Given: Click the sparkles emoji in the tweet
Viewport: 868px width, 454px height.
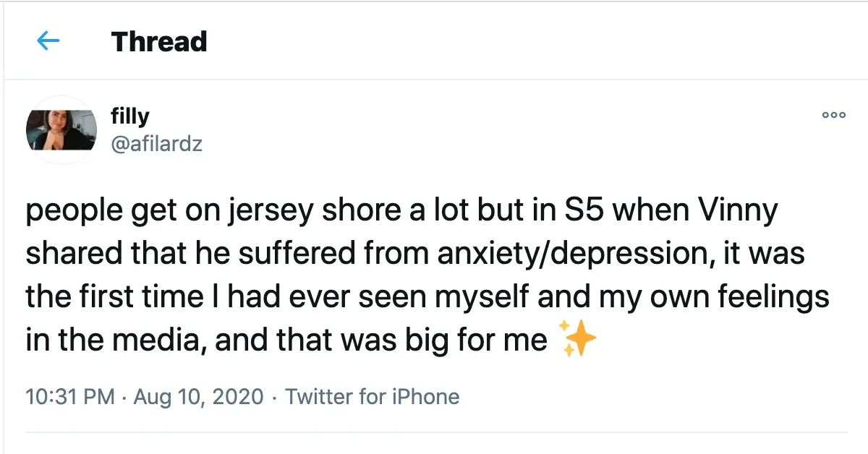Looking at the screenshot, I should point(579,340).
